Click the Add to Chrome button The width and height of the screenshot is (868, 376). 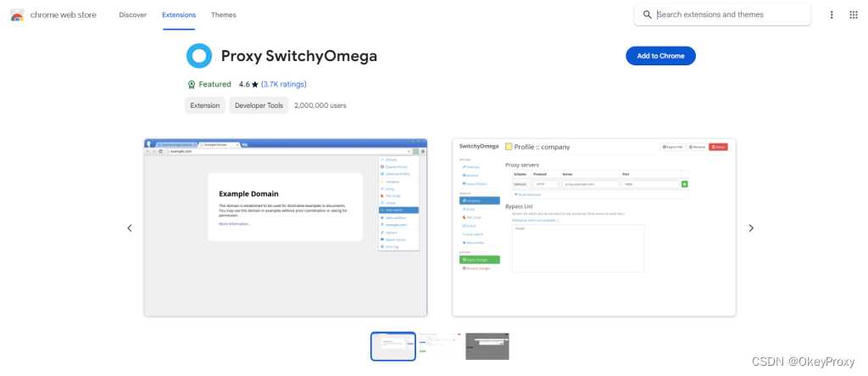tap(660, 56)
